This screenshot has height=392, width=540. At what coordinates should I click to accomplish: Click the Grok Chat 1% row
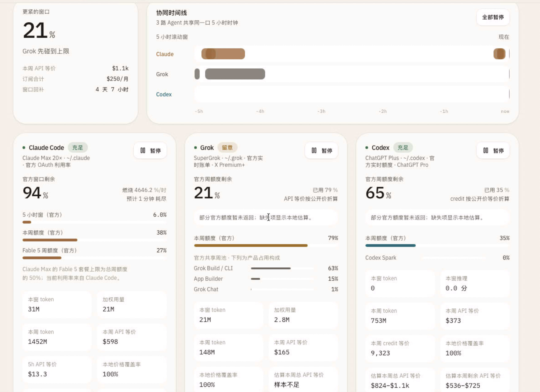[x=266, y=289]
